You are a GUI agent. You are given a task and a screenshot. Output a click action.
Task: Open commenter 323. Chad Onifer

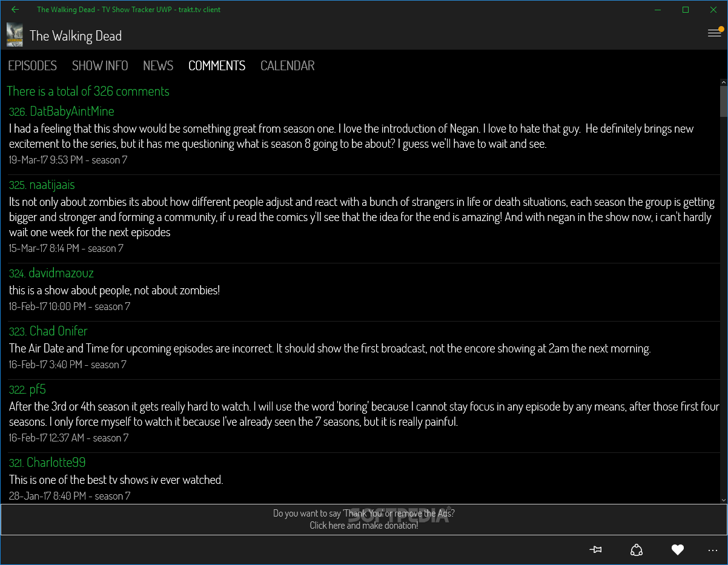pyautogui.click(x=48, y=331)
